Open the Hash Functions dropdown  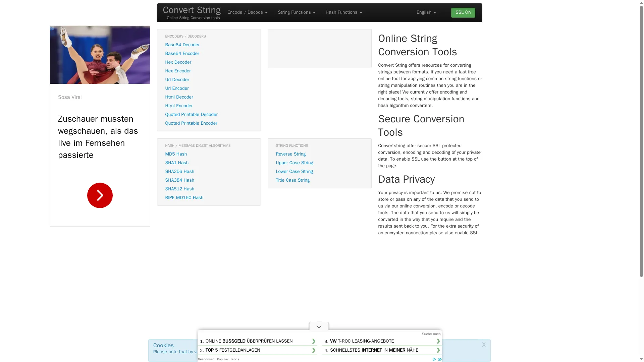pos(343,12)
